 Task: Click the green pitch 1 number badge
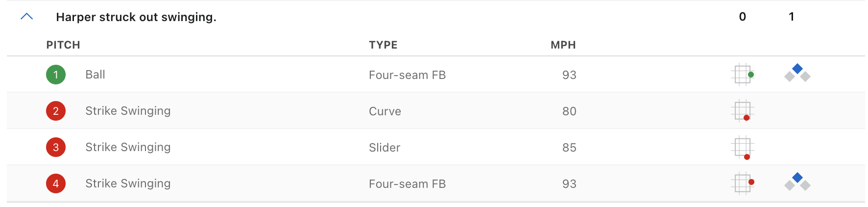(x=56, y=75)
